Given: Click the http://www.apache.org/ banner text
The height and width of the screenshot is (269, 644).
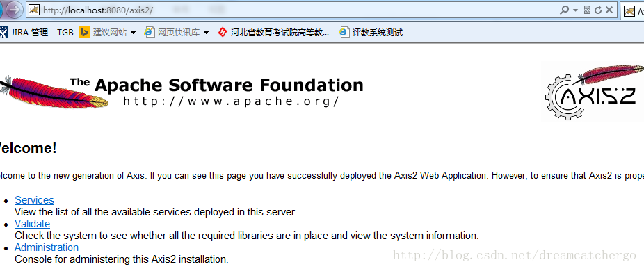Looking at the screenshot, I should [x=231, y=101].
